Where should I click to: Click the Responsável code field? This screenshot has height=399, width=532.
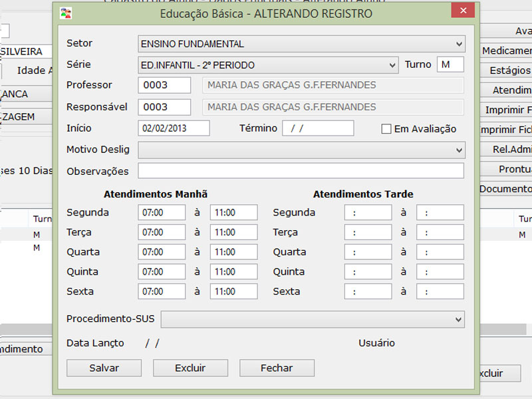(164, 107)
